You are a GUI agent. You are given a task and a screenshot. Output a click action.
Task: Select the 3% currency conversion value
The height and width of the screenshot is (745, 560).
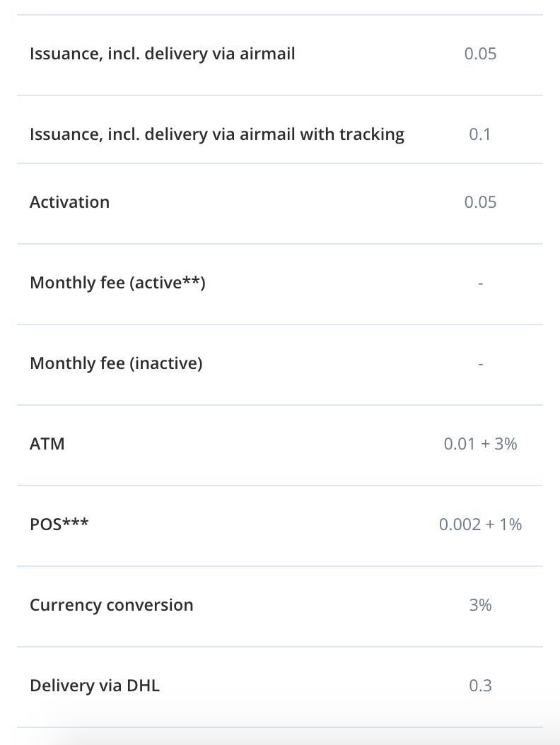[480, 605]
